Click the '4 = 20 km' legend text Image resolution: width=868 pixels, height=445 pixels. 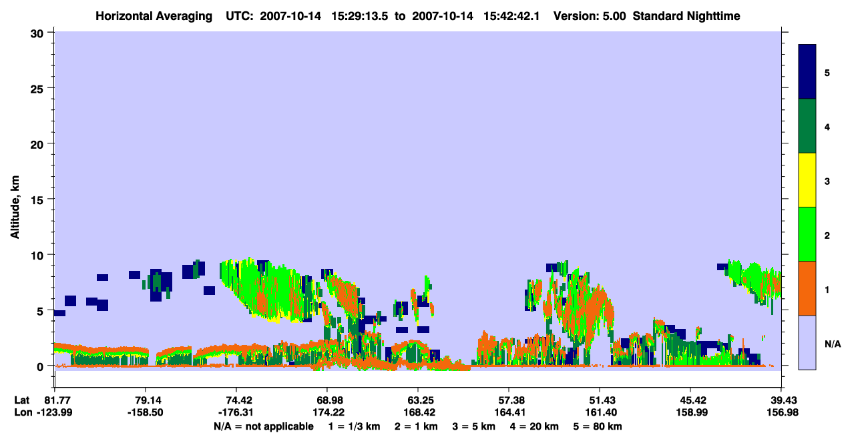535,426
